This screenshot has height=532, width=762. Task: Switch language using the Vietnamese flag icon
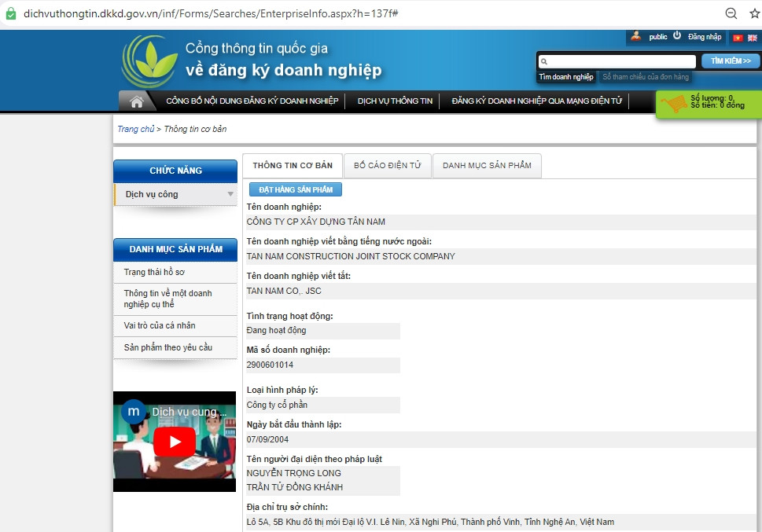click(x=737, y=36)
